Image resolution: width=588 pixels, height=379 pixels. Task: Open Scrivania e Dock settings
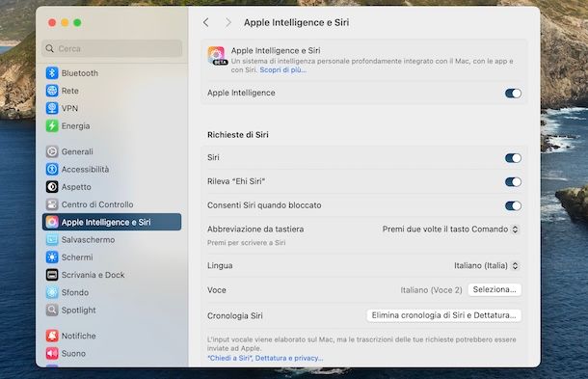tap(112, 275)
